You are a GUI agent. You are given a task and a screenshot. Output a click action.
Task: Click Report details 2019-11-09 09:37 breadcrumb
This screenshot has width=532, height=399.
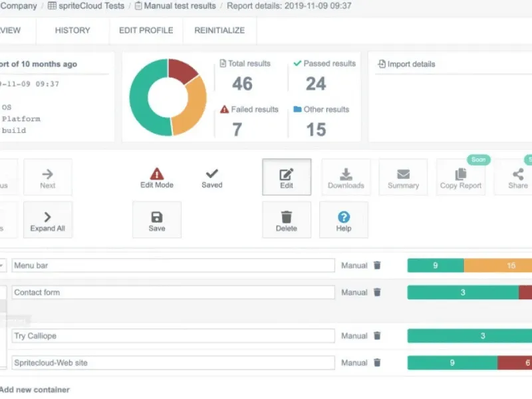(289, 6)
